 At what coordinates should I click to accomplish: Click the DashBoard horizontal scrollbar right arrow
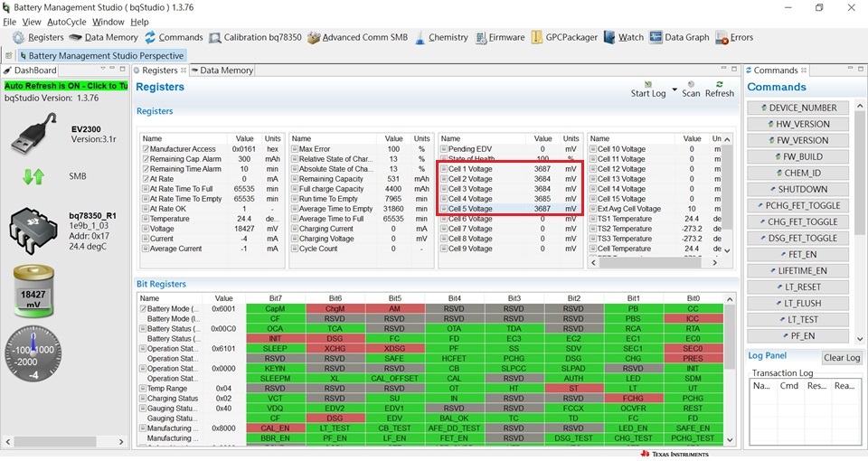coord(121,442)
